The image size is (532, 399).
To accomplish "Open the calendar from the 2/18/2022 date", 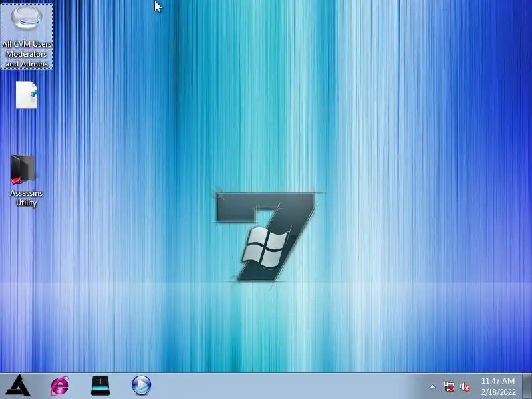I will point(498,392).
